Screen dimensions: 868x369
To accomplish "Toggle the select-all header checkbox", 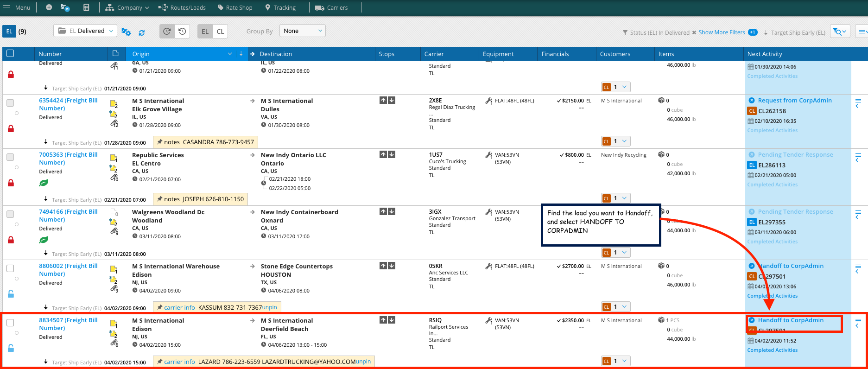I will pyautogui.click(x=10, y=53).
